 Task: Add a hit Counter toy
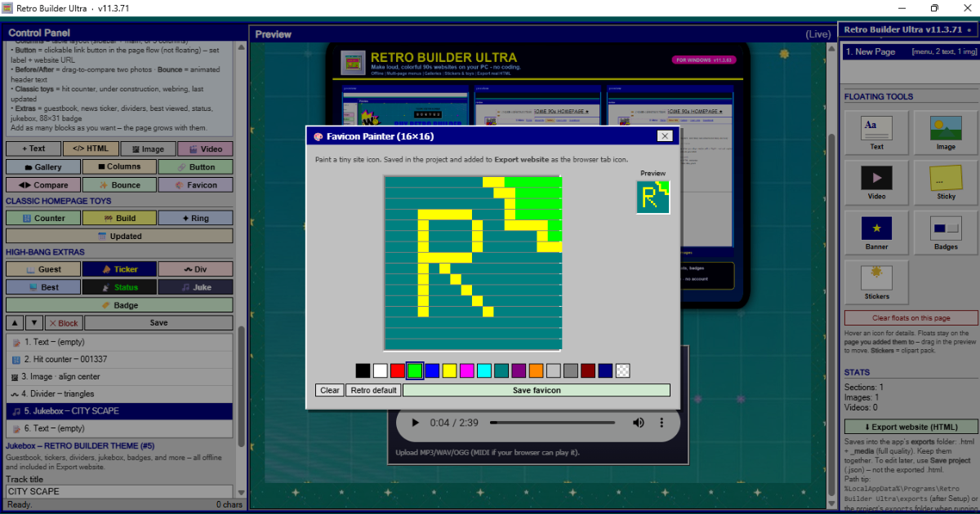pos(43,218)
